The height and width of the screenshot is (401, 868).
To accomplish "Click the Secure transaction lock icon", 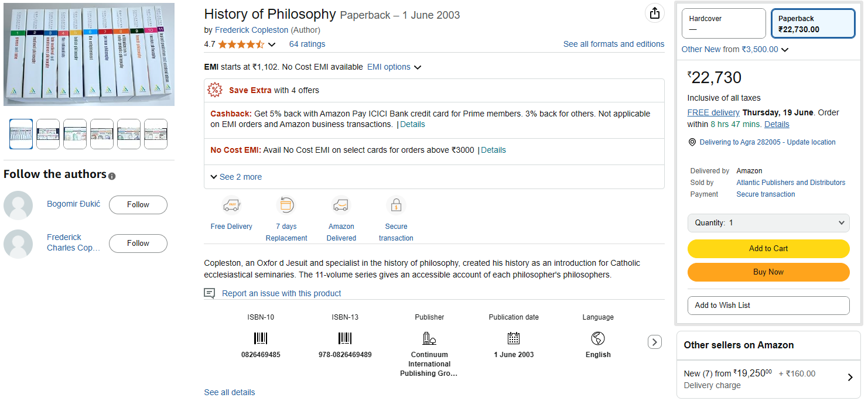I will coord(396,205).
